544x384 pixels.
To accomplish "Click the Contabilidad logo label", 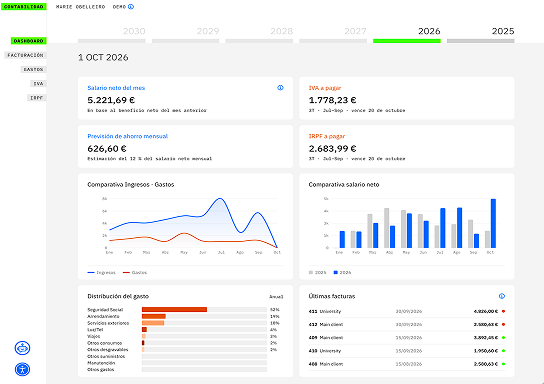I will (24, 7).
